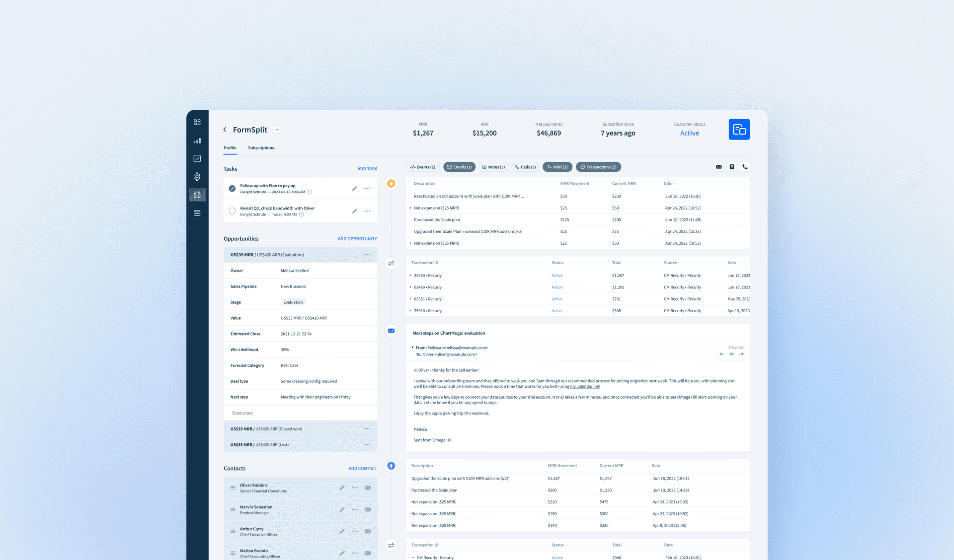Open the FormSplit dropdown arrow
Screen dimensions: 954x560
[x=277, y=130]
